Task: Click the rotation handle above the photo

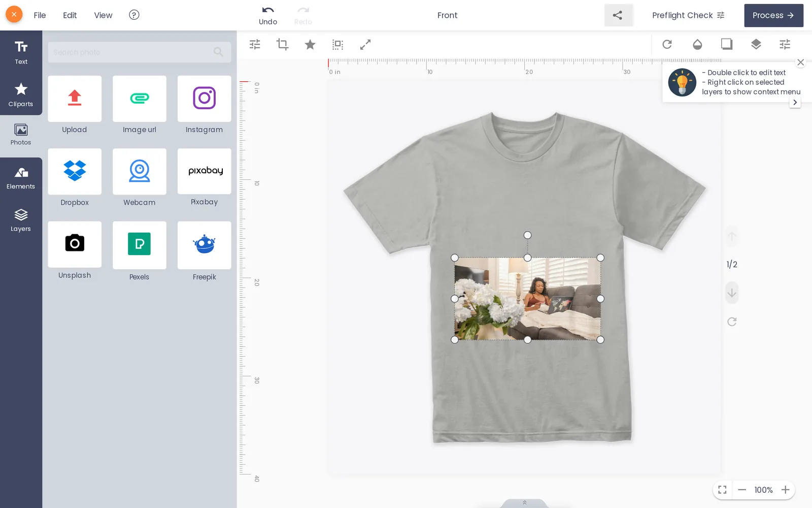Action: 527,235
